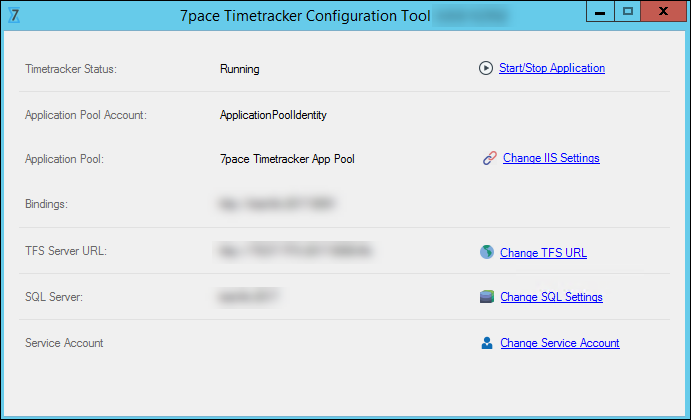Maximize the Configuration Tool window
This screenshot has height=420, width=691.
(x=628, y=11)
